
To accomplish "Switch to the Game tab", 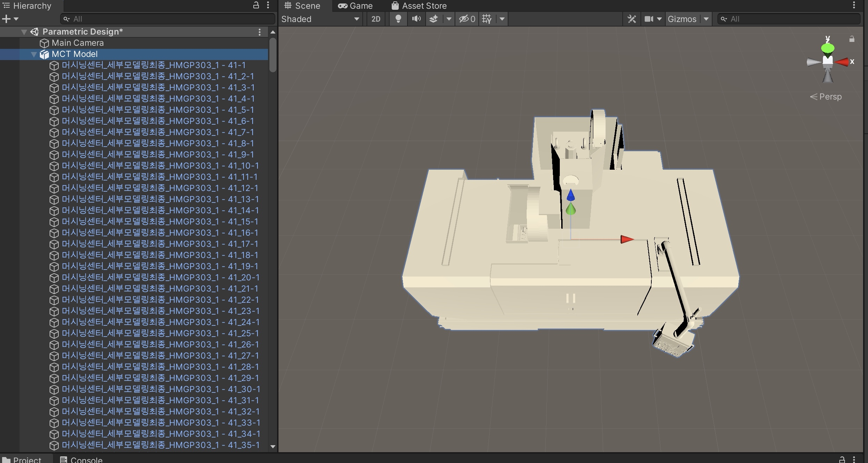I will [355, 6].
